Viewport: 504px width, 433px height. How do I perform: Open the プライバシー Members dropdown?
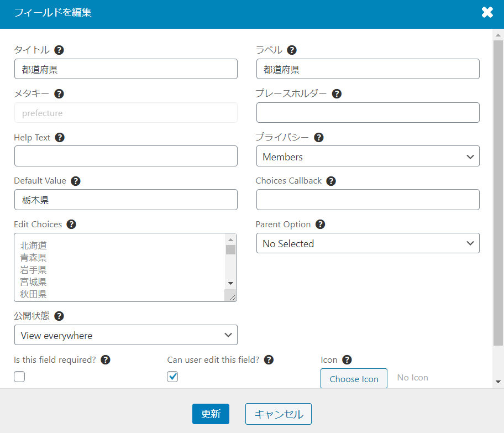(368, 156)
